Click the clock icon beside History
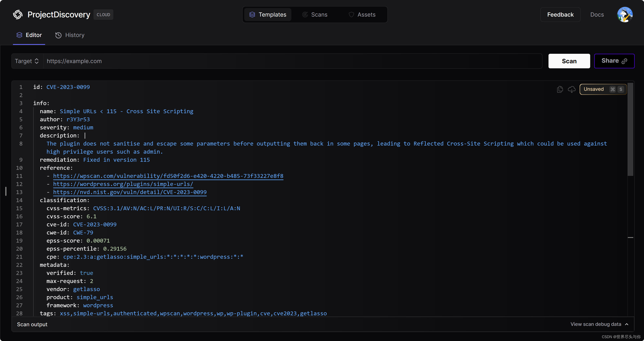 pos(58,35)
